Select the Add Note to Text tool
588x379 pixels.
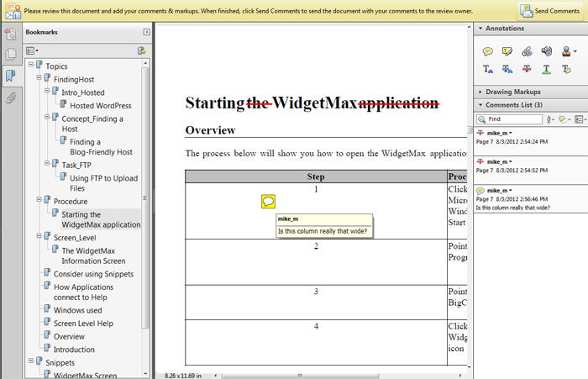(566, 69)
